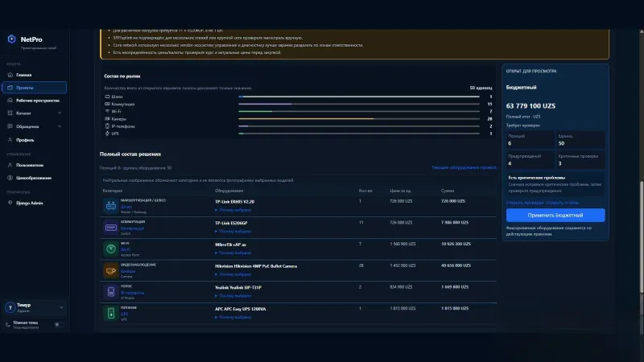Click the green Wi-Fi access point icon
This screenshot has height=362, width=644.
[x=111, y=249]
